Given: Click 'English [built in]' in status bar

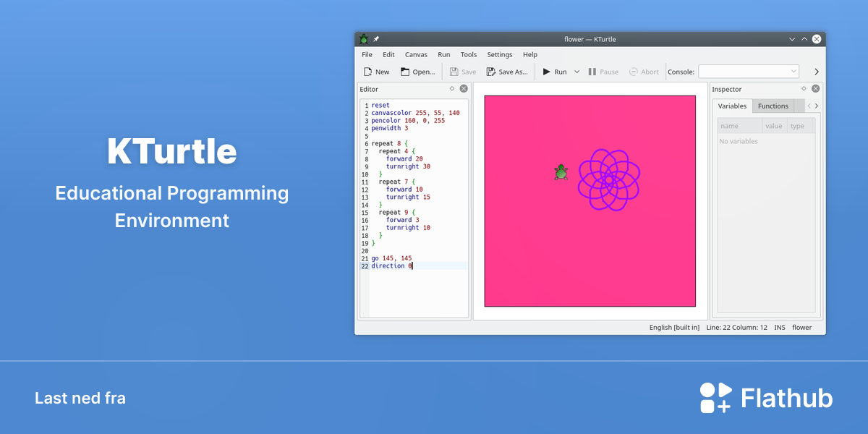Looking at the screenshot, I should (674, 328).
